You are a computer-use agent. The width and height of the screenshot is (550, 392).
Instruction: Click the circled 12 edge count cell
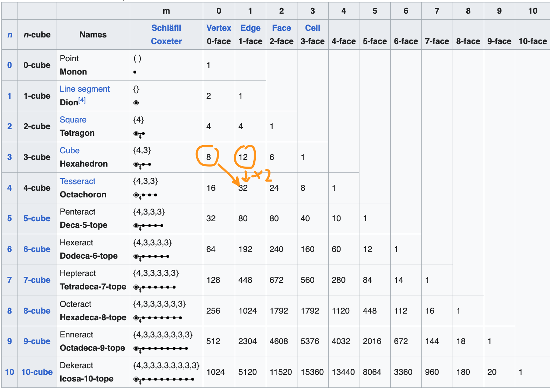tap(243, 157)
